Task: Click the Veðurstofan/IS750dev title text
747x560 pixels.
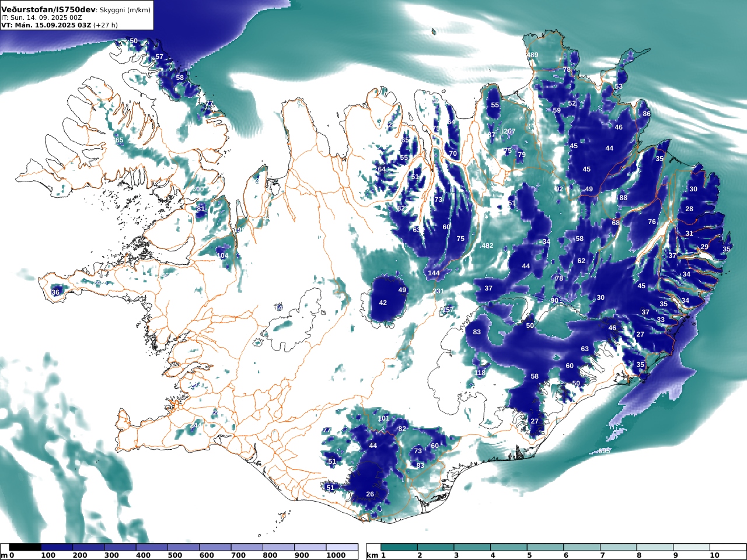Action: coord(48,10)
